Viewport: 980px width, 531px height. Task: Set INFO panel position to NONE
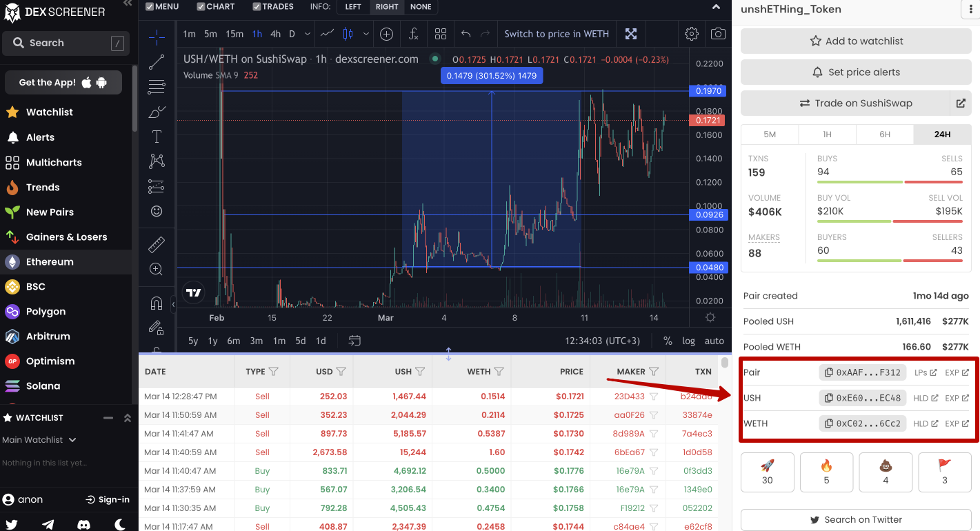pos(421,7)
